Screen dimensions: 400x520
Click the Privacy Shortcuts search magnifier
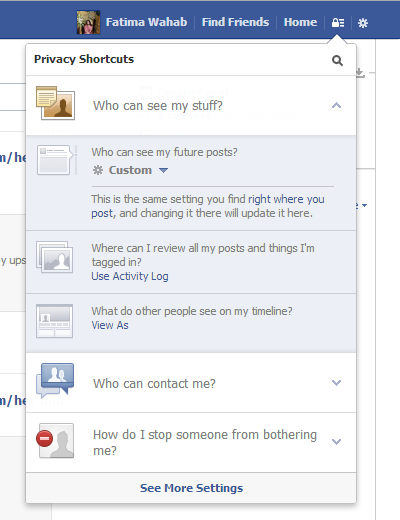337,61
